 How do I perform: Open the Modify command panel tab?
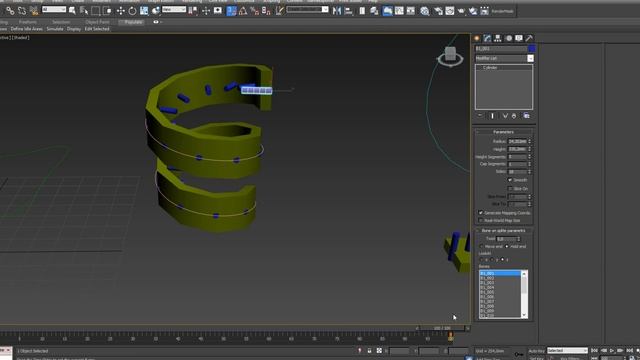[487, 38]
